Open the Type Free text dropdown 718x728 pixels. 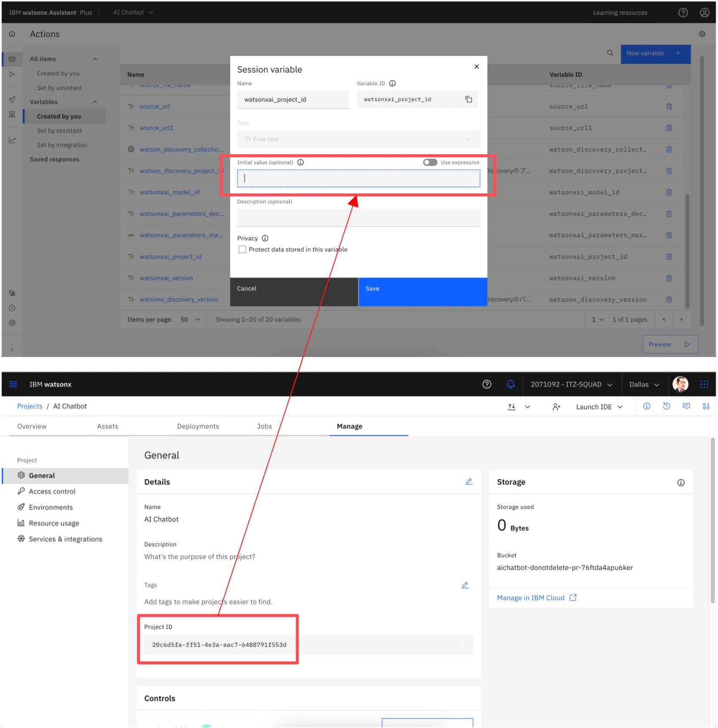(x=358, y=139)
